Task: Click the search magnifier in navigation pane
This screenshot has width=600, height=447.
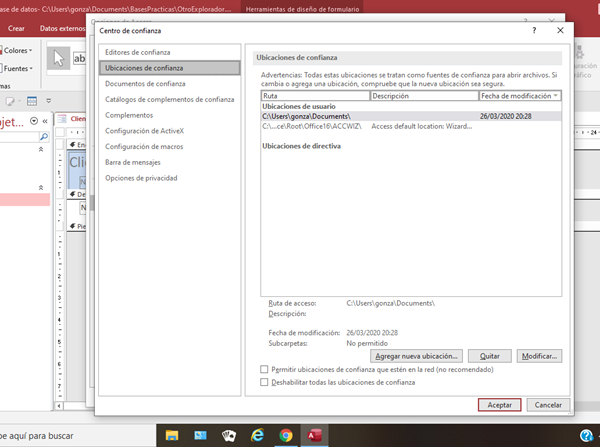Action: coord(44,136)
